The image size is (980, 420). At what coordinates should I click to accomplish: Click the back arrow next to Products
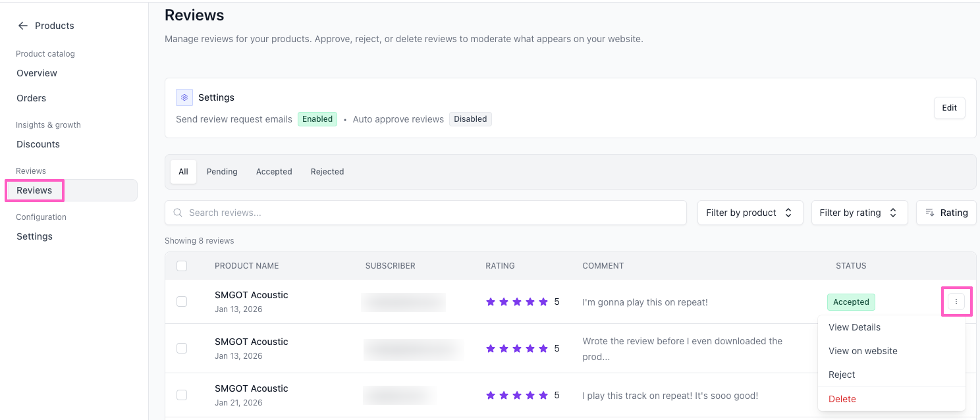pos(23,26)
